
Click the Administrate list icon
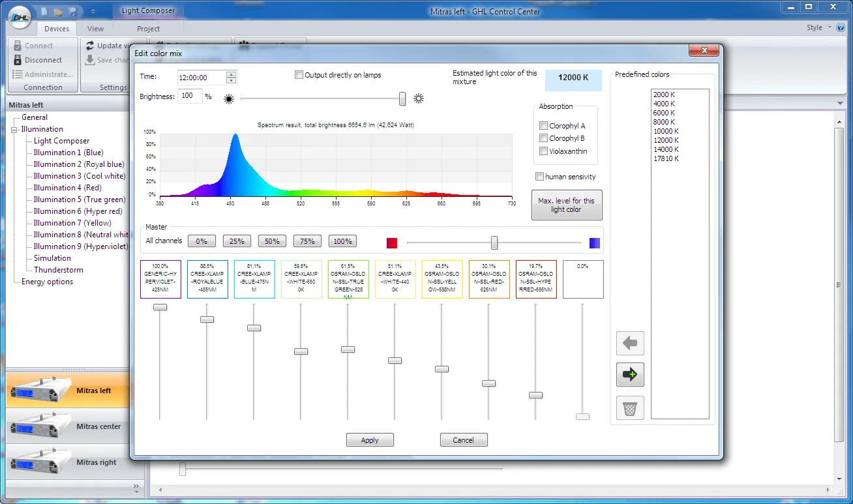pyautogui.click(x=18, y=74)
